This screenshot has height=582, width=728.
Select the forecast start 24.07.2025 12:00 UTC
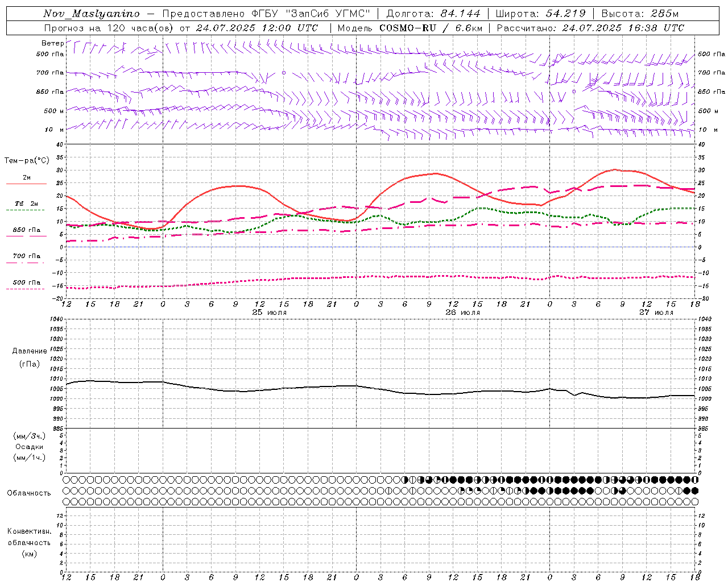point(257,28)
